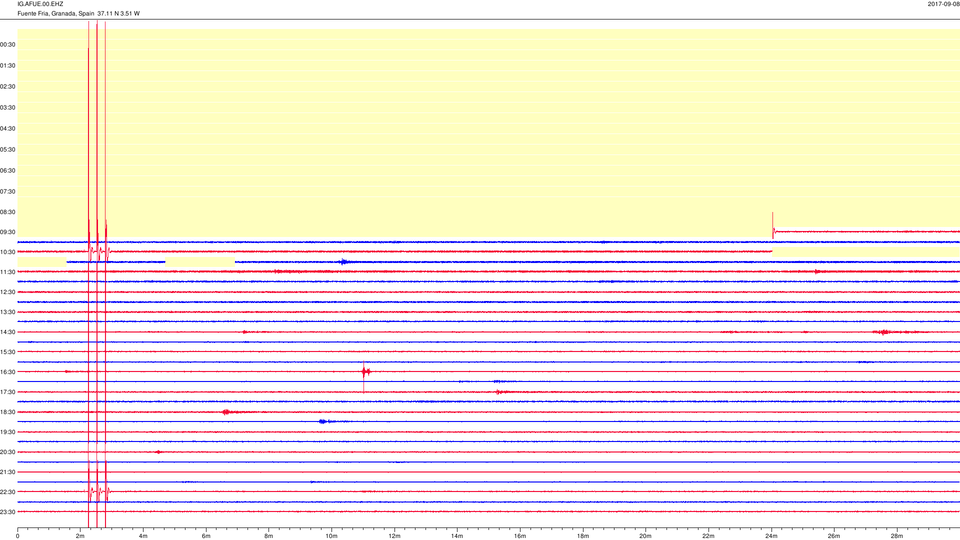Click the 2m tick label on minute axis
The image size is (960, 540).
[80, 536]
